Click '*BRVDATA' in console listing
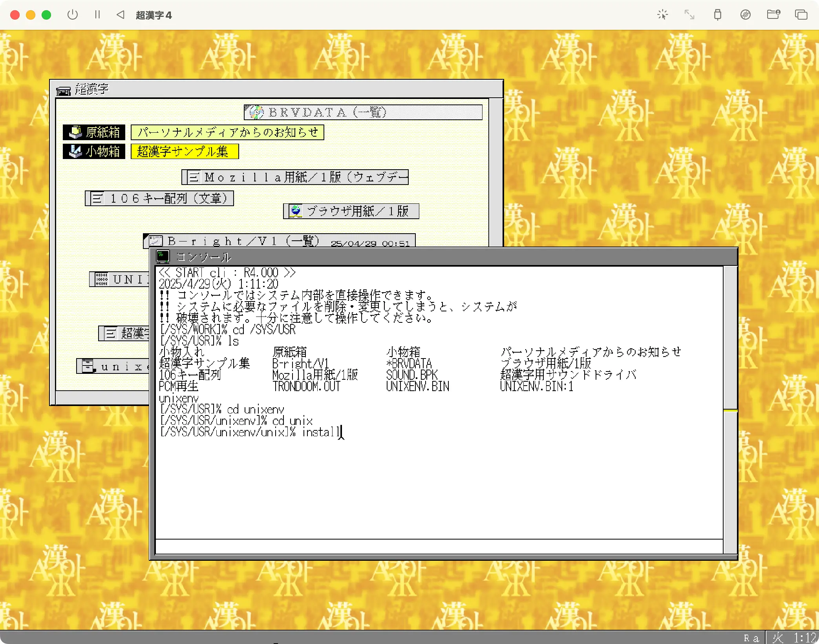The height and width of the screenshot is (644, 819). (x=409, y=364)
